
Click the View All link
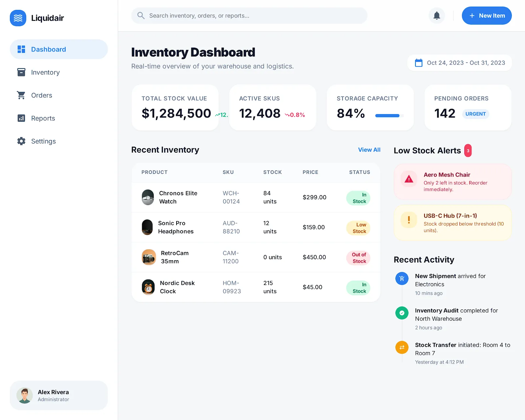click(369, 150)
